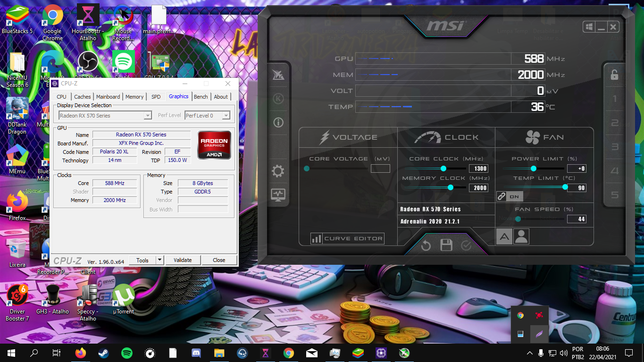Apply settings with the checkmark icon
The image size is (644, 362).
(x=466, y=245)
